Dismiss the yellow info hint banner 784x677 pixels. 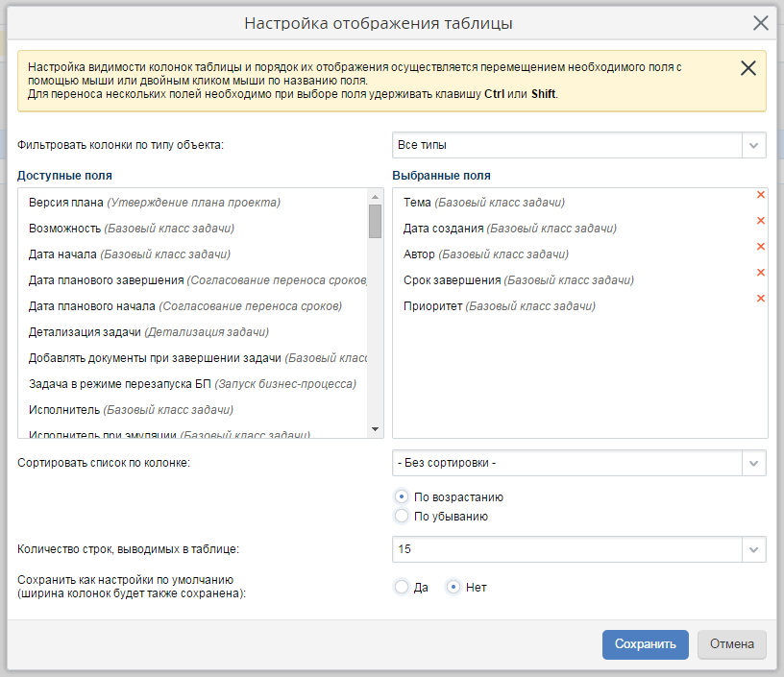(747, 68)
